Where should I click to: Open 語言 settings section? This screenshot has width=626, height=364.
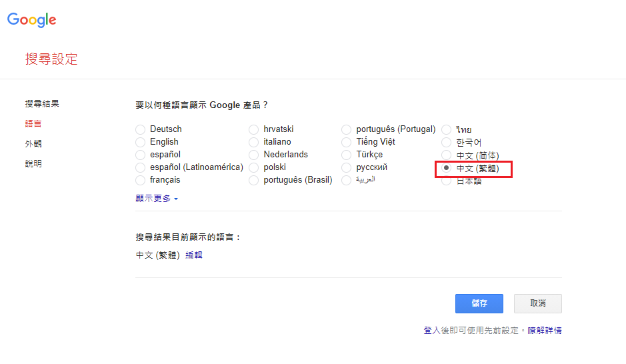[33, 124]
